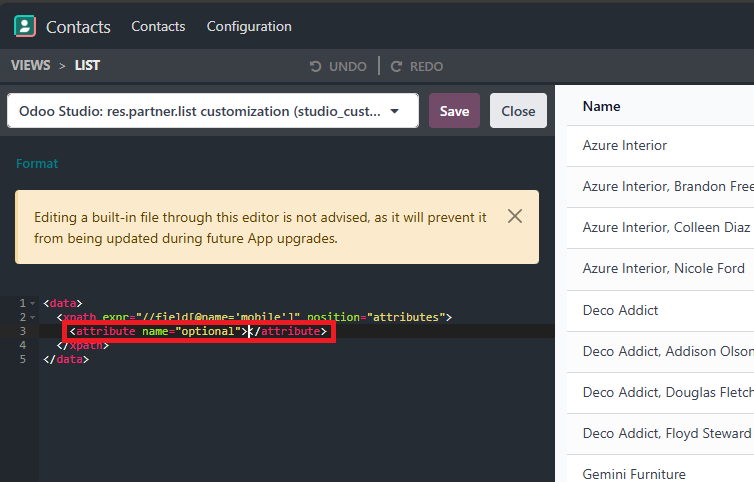Open the view selection dropdown
Viewport: 754px width, 482px height.
tap(213, 111)
